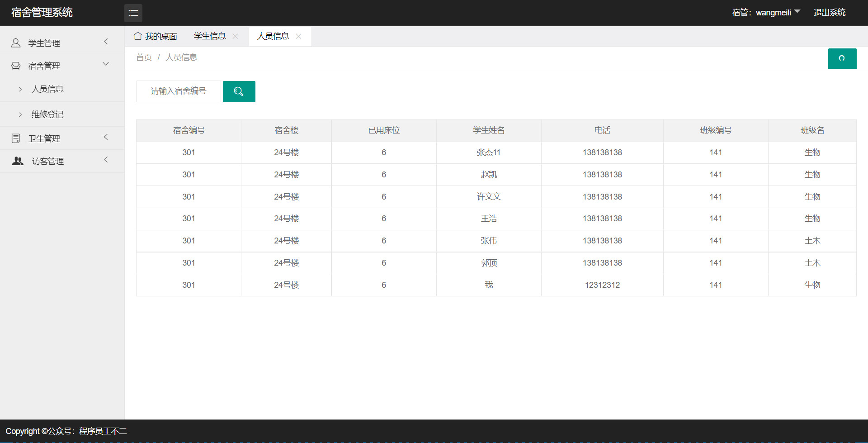
Task: Click the green refresh icon at top right
Action: (x=842, y=58)
